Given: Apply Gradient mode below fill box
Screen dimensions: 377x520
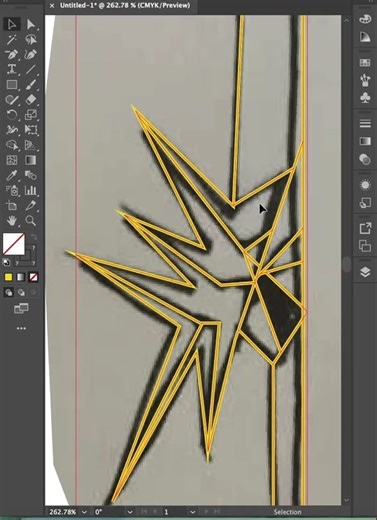Looking at the screenshot, I should pyautogui.click(x=21, y=277).
